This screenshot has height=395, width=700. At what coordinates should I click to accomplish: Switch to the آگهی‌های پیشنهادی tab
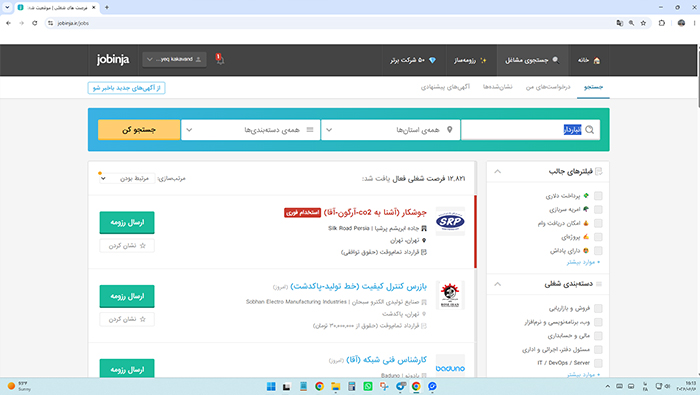(445, 87)
